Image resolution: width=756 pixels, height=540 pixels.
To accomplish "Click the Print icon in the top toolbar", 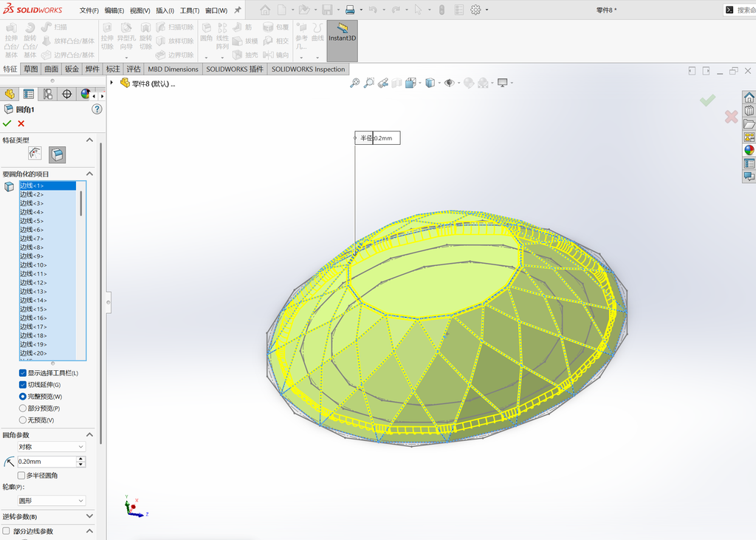I will [350, 10].
